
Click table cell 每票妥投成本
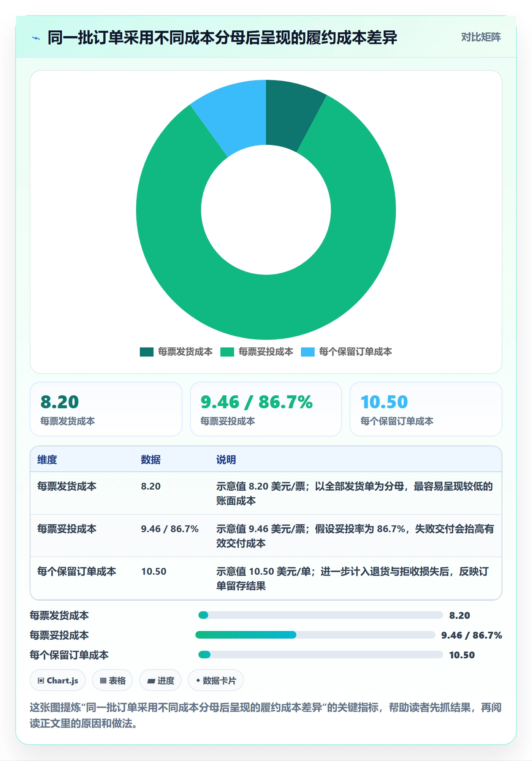coord(67,529)
